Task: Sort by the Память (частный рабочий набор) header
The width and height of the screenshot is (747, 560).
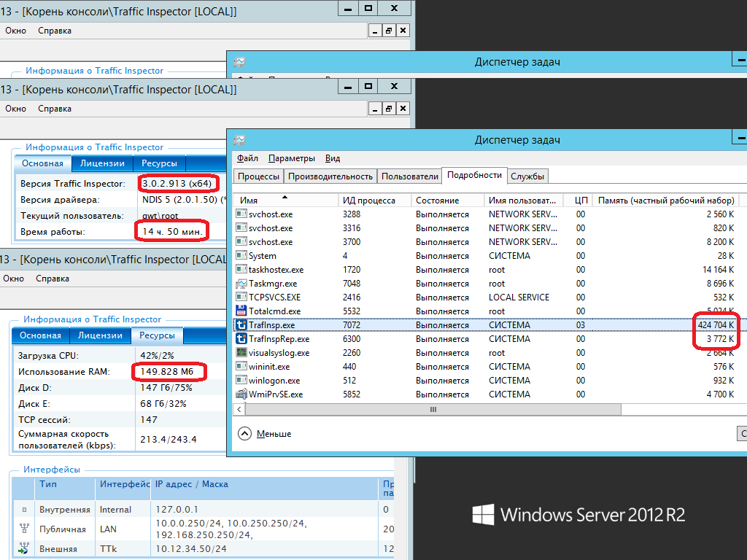Action: coord(667,201)
